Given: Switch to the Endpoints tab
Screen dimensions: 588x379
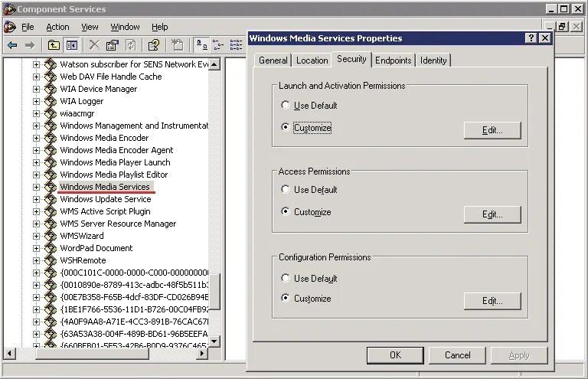Looking at the screenshot, I should point(394,60).
